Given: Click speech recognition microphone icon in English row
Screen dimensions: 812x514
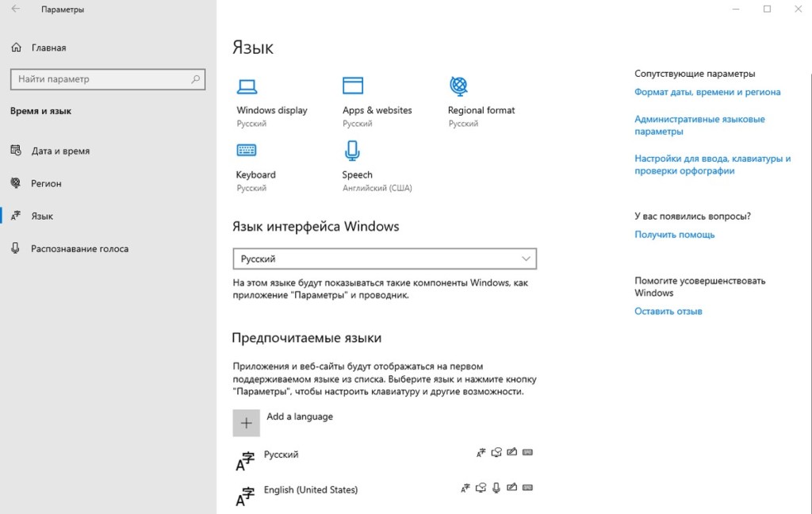Looking at the screenshot, I should tap(496, 488).
